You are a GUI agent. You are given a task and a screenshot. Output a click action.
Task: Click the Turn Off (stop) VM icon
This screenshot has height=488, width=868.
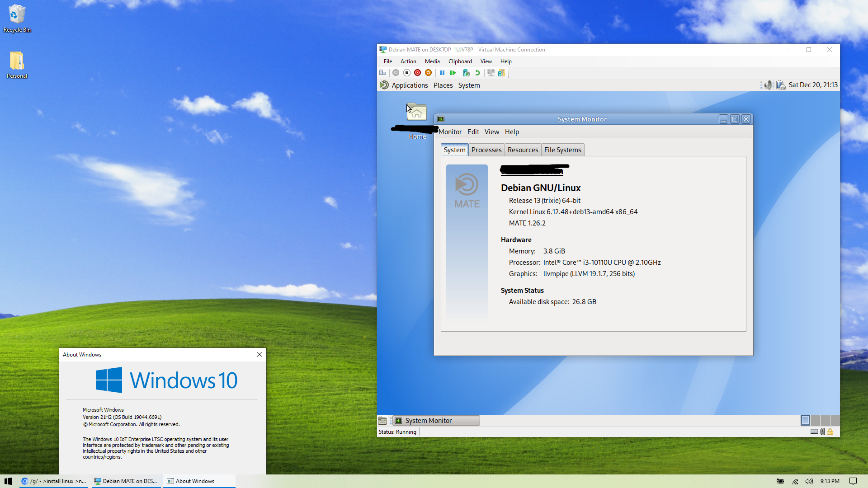pos(407,73)
